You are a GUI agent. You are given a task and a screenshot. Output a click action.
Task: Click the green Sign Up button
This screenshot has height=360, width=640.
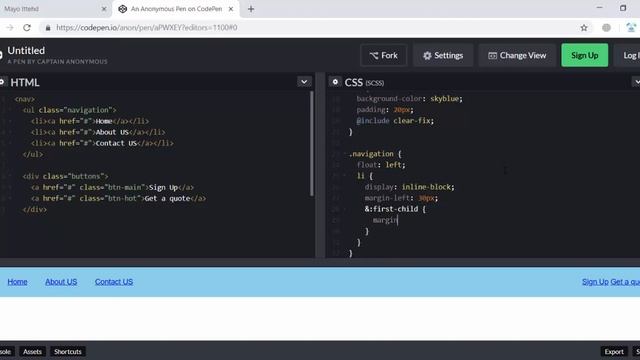click(584, 55)
